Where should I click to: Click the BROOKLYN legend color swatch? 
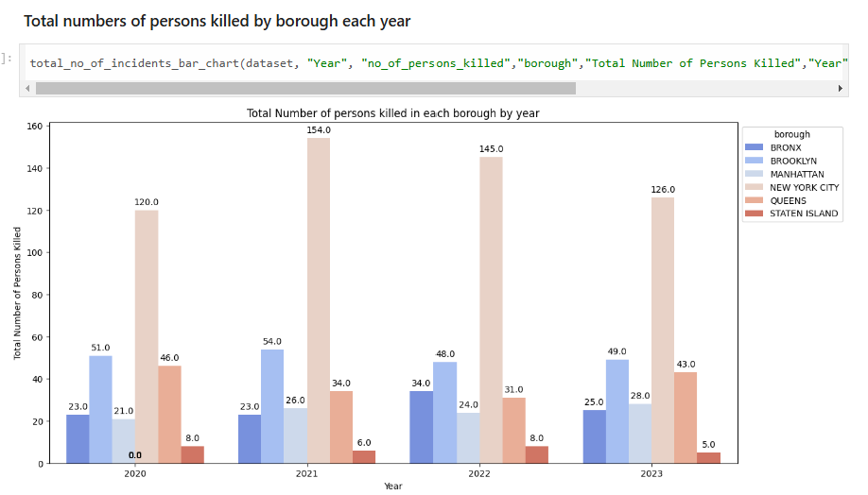click(754, 161)
